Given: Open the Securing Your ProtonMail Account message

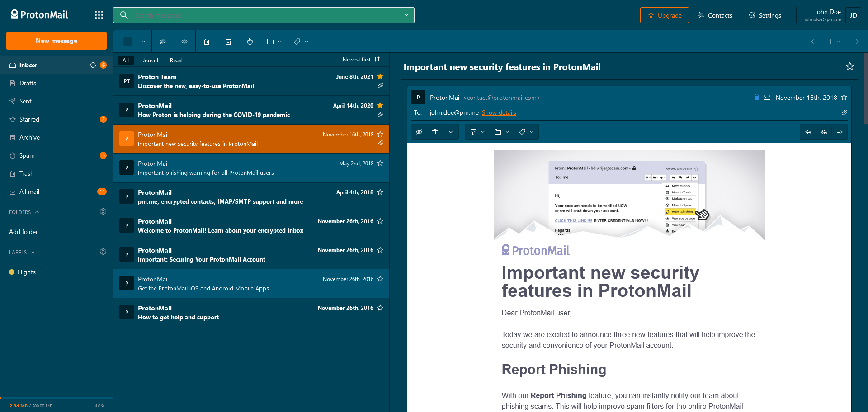Looking at the screenshot, I should [x=251, y=255].
